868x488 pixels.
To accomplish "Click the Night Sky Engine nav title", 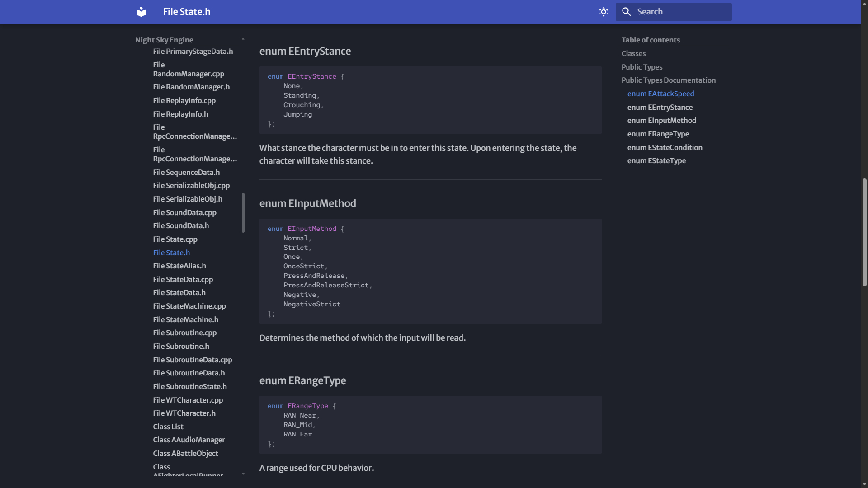I will pos(164,40).
